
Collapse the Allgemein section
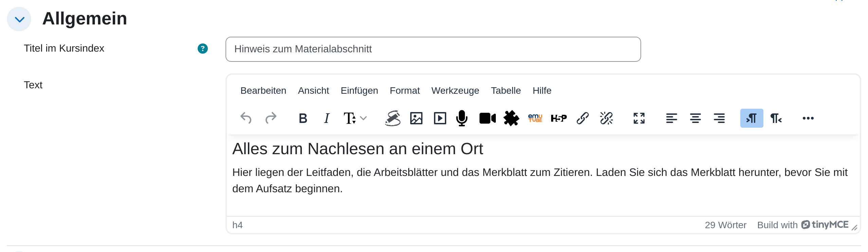coord(19,19)
